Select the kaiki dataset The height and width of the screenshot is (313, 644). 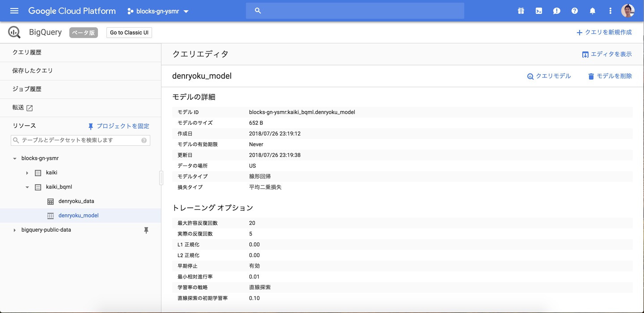click(x=51, y=173)
